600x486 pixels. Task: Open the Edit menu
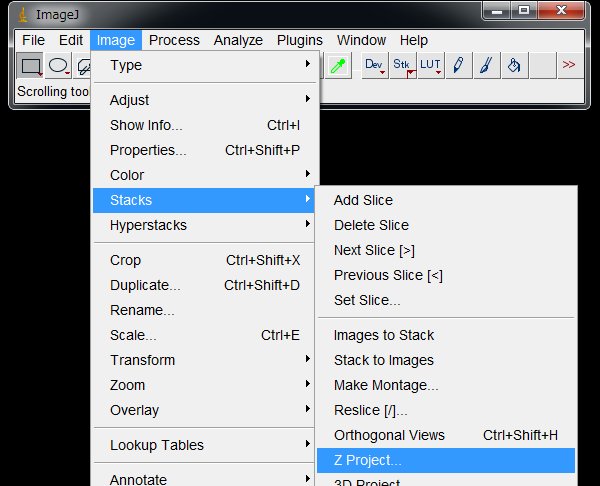point(71,40)
